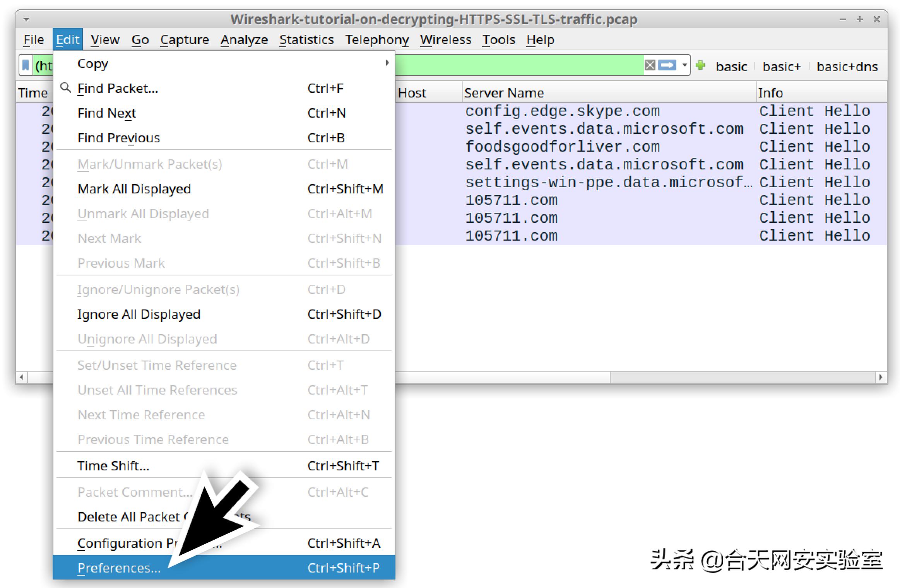900x588 pixels.
Task: Apply the basic+dns filter button
Action: point(847,67)
